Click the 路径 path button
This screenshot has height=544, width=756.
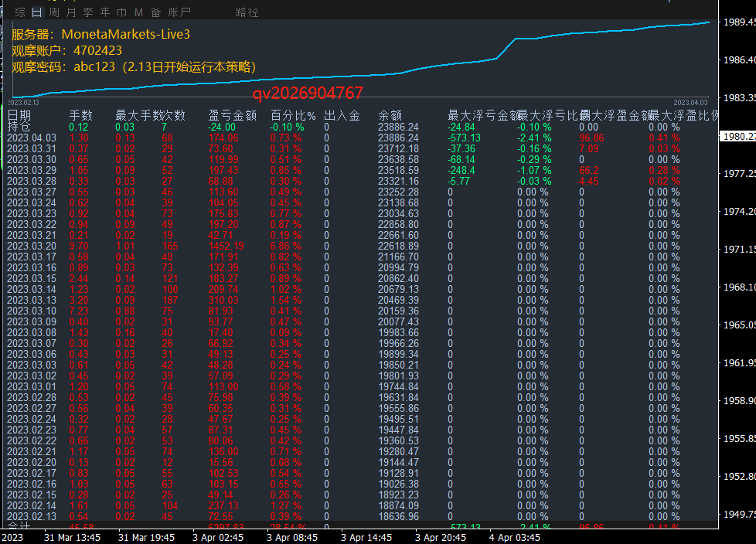pyautogui.click(x=247, y=12)
